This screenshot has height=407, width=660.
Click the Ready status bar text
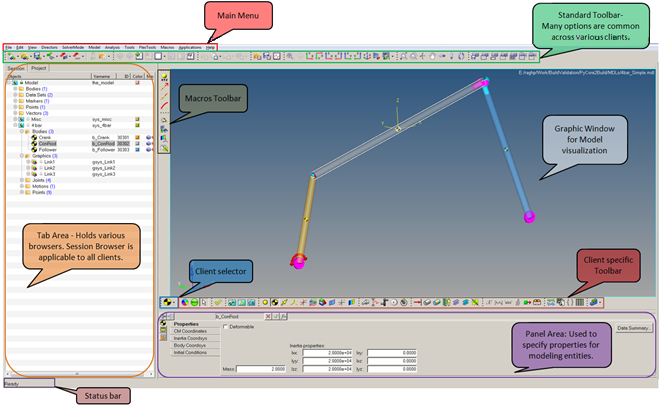pos(11,384)
